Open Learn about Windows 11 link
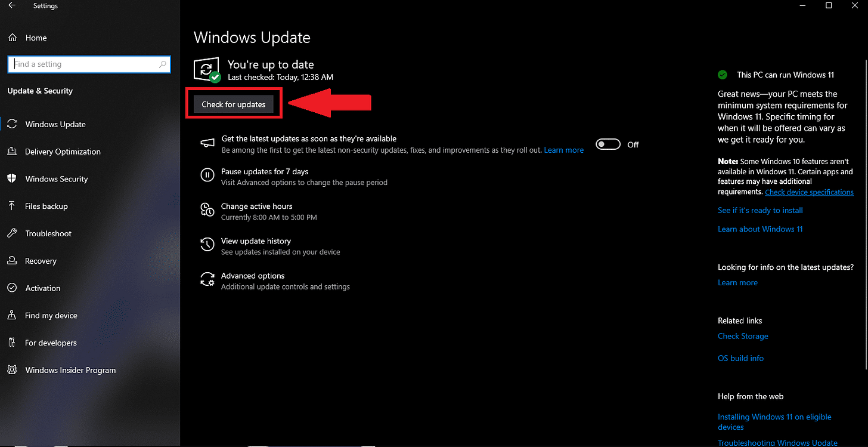The image size is (868, 447). click(760, 229)
